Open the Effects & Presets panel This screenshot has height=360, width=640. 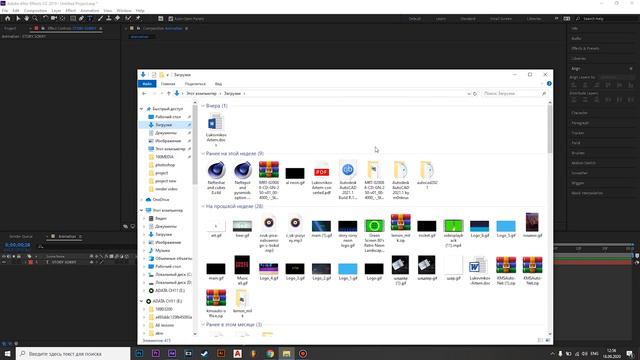[585, 48]
